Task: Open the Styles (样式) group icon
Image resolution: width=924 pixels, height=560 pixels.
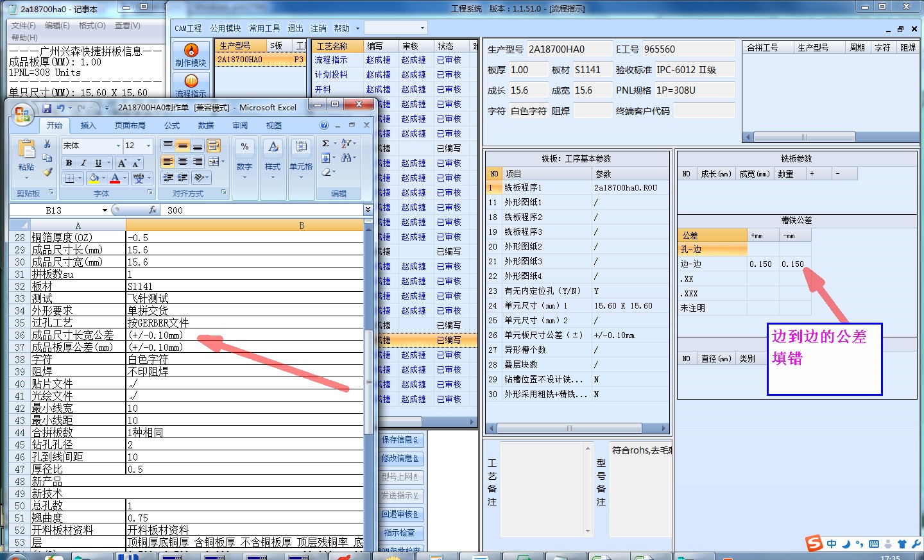Action: click(x=273, y=147)
